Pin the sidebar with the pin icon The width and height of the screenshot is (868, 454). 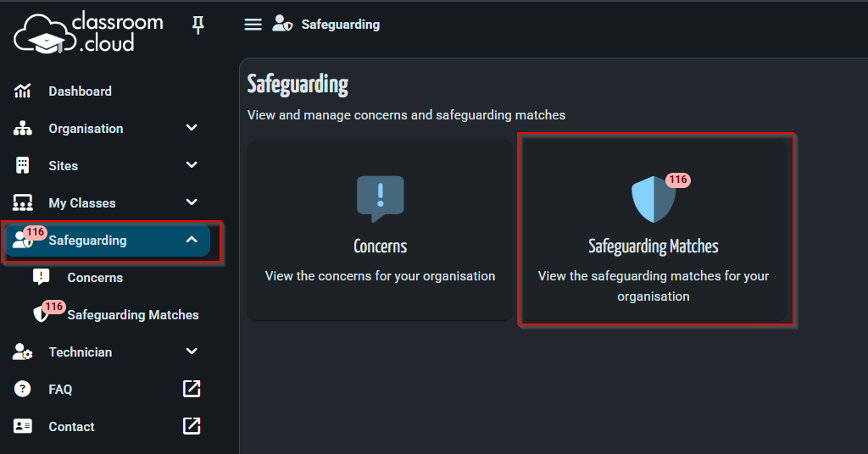pyautogui.click(x=198, y=25)
